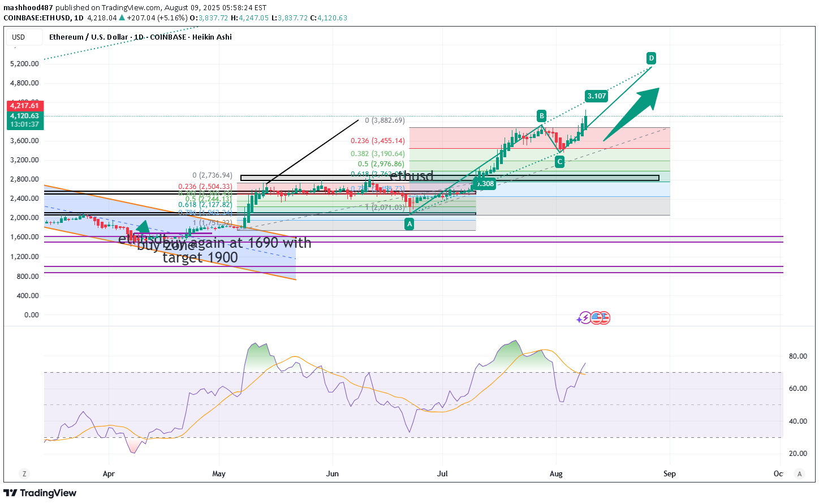Click the large green upward arrow drawing

(633, 113)
